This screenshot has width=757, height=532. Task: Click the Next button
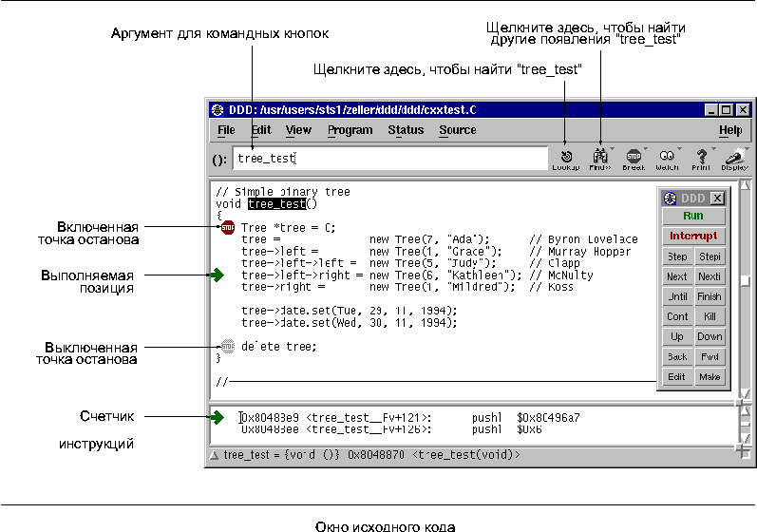pos(677,276)
